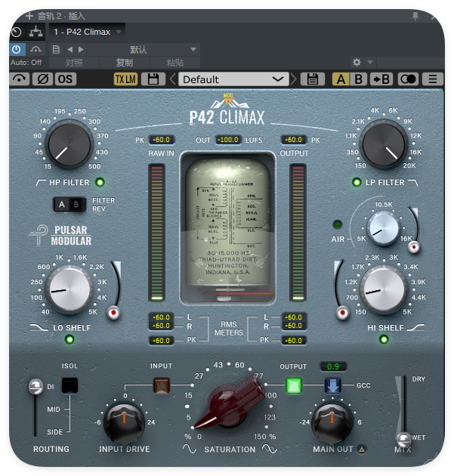This screenshot has width=454, height=476.
Task: Open the hamburger menu in plugin toolbar
Action: click(x=432, y=79)
